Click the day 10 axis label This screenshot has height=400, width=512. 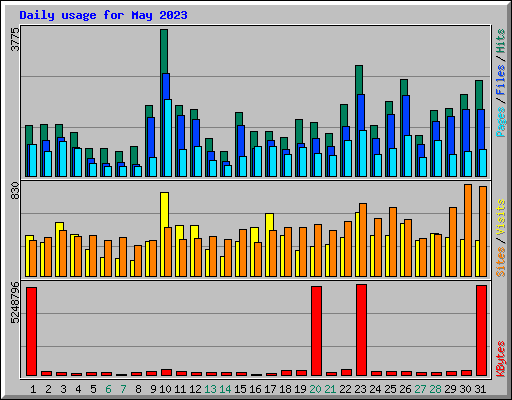(166, 389)
